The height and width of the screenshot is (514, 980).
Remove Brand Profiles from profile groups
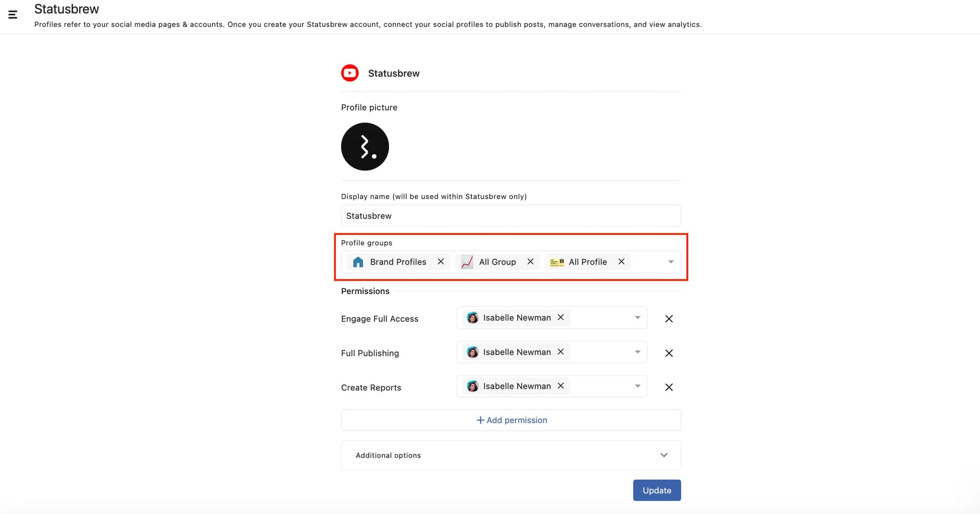point(441,262)
